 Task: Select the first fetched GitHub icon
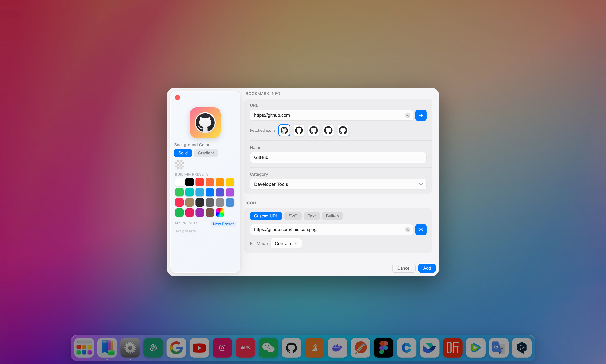[284, 130]
